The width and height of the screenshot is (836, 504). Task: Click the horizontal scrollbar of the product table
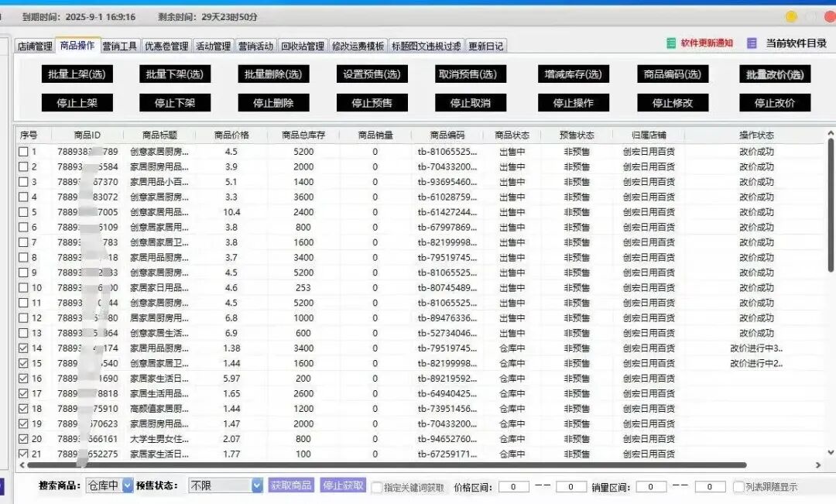[x=386, y=465]
